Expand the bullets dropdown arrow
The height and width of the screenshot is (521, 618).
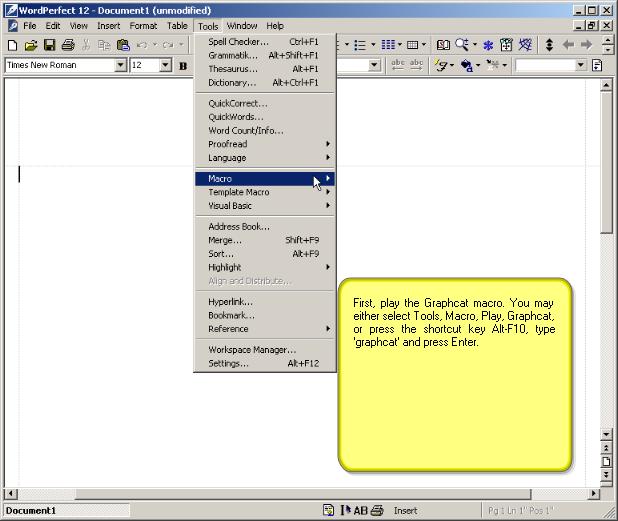click(373, 45)
